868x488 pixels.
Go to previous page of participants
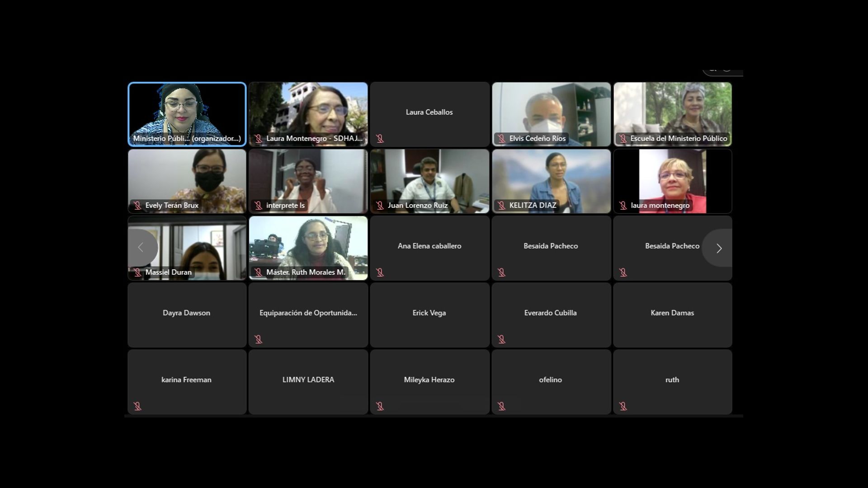point(141,248)
